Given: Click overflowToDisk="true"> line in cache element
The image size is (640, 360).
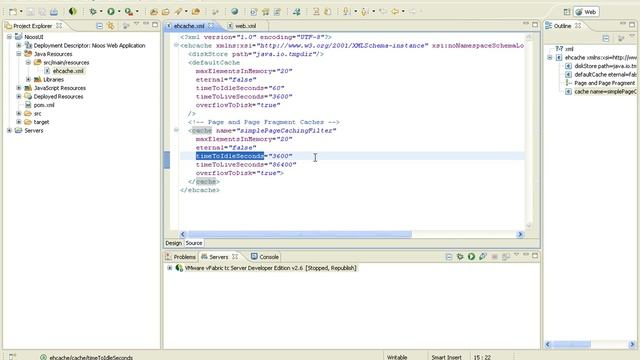Looking at the screenshot, I should click(240, 173).
